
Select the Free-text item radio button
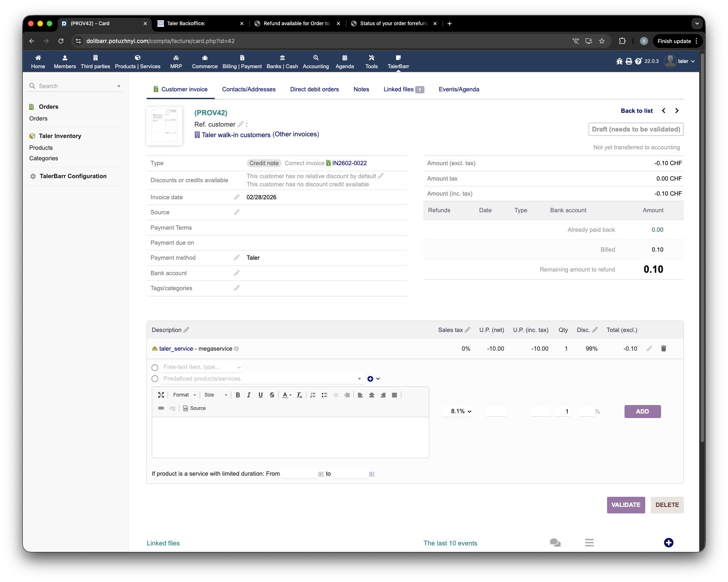(x=155, y=368)
